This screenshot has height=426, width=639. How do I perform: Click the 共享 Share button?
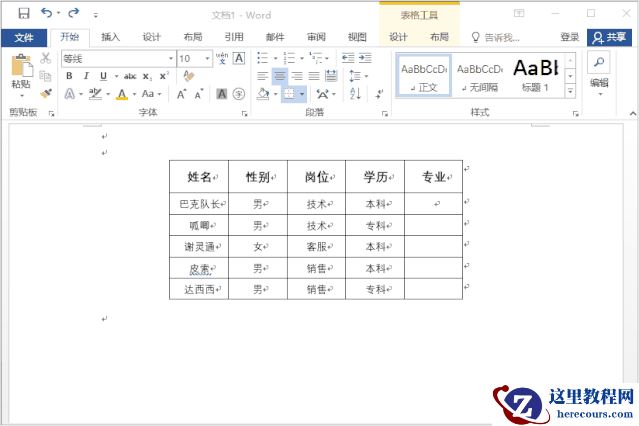pos(609,38)
